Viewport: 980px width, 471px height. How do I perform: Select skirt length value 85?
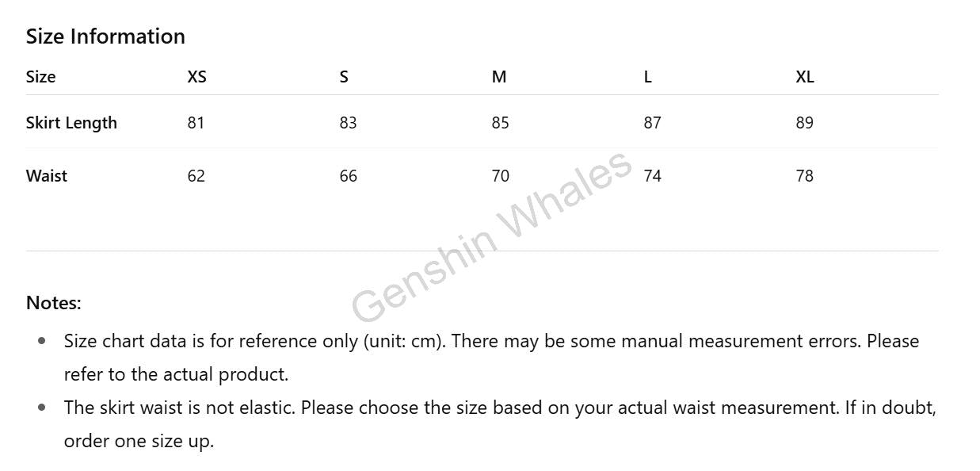tap(501, 123)
